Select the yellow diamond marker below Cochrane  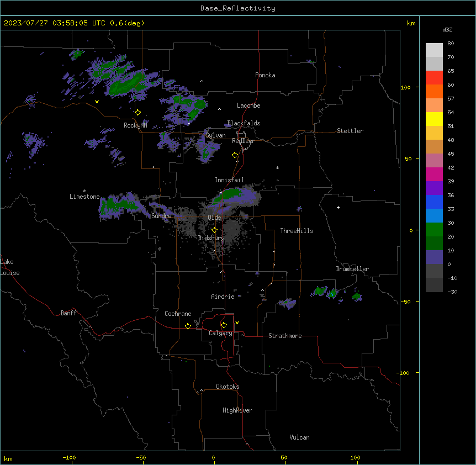tap(188, 326)
